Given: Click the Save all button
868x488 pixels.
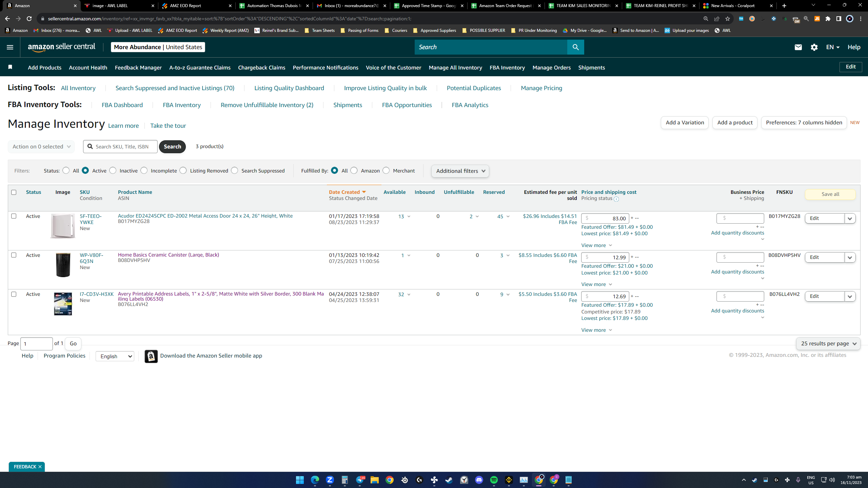Looking at the screenshot, I should 830,194.
